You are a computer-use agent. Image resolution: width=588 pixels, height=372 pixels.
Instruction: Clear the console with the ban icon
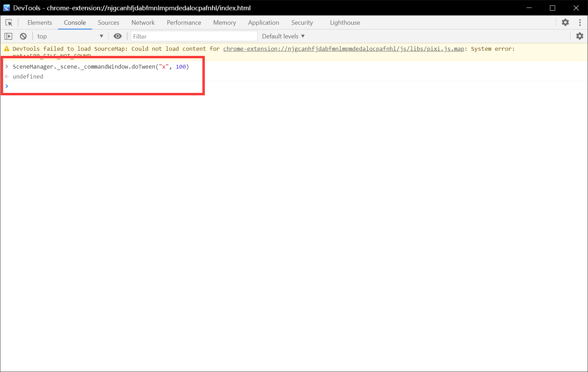pyautogui.click(x=23, y=36)
